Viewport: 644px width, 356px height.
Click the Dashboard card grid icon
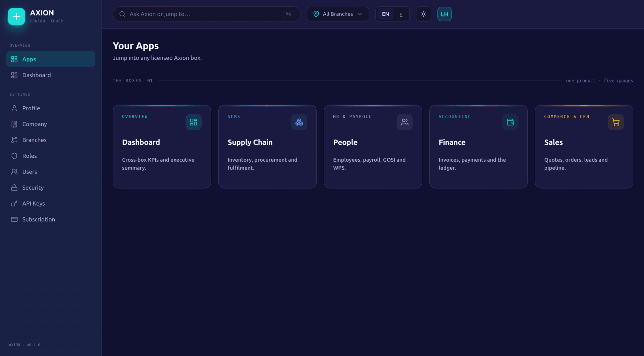click(x=194, y=122)
